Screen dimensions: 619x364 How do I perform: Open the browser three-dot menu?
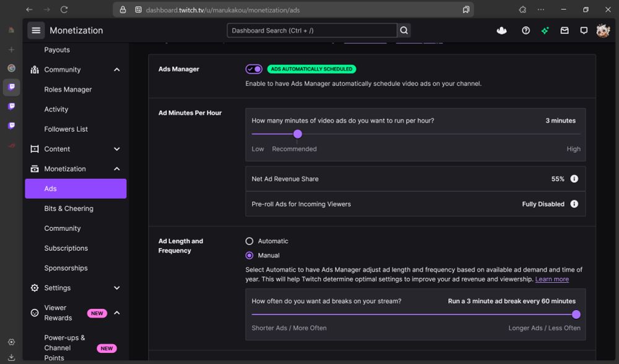(x=541, y=10)
